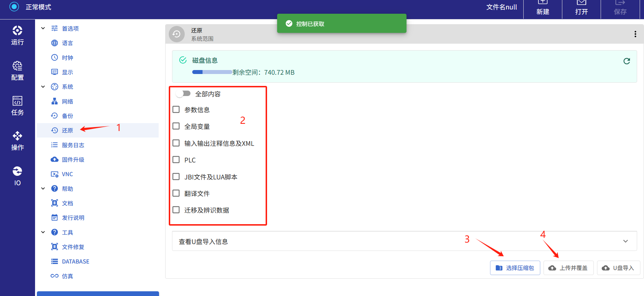Click the 选择压缩包 button

click(515, 268)
